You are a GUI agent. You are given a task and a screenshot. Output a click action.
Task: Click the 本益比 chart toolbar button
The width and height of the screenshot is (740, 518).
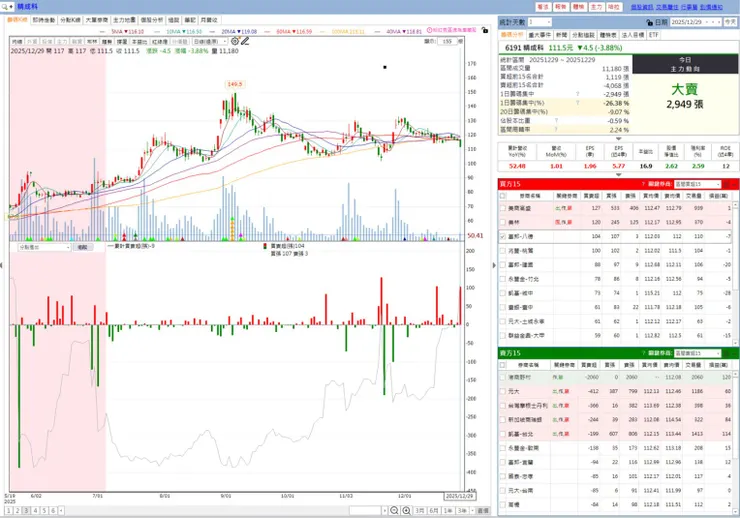point(139,42)
